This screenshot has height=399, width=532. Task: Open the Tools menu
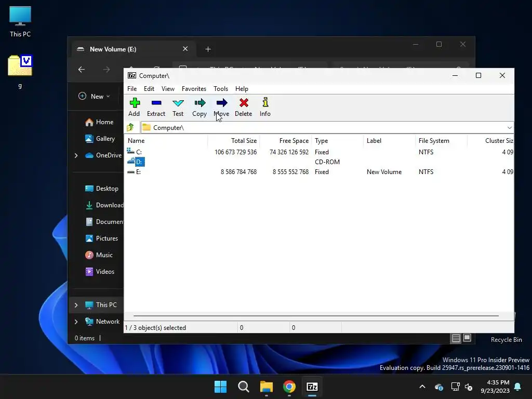point(220,88)
